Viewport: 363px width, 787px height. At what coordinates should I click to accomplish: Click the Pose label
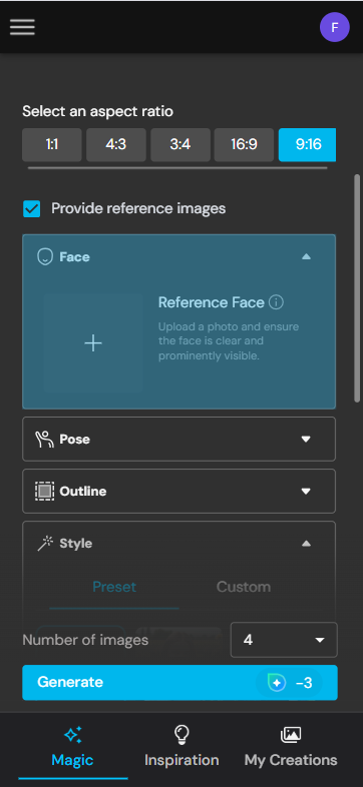point(75,439)
